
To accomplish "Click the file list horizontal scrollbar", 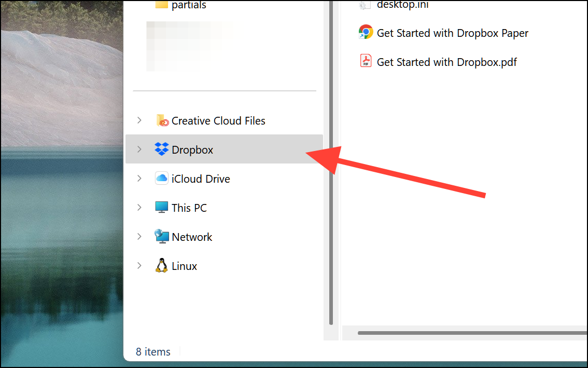I will click(x=472, y=333).
